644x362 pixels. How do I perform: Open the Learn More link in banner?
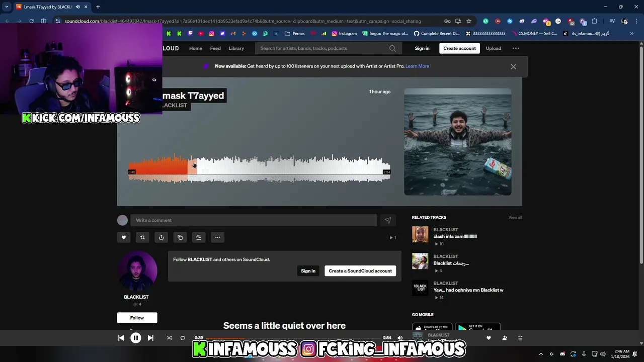point(417,66)
